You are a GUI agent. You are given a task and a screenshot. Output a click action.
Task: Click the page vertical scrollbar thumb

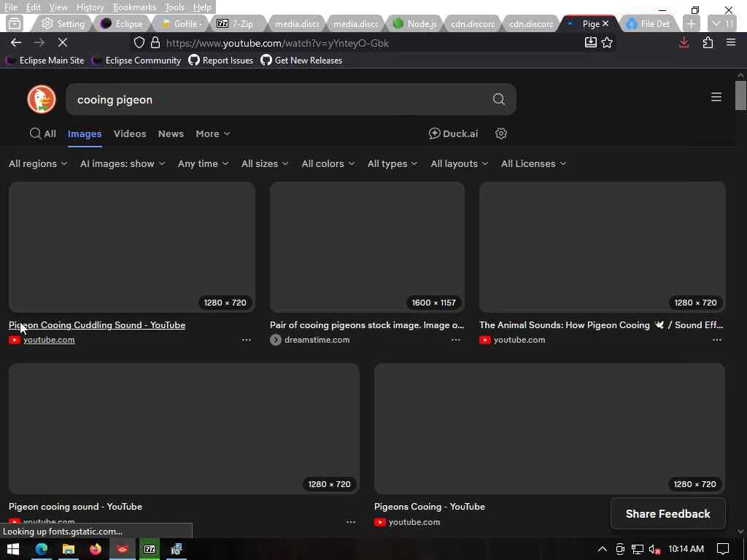(x=740, y=96)
